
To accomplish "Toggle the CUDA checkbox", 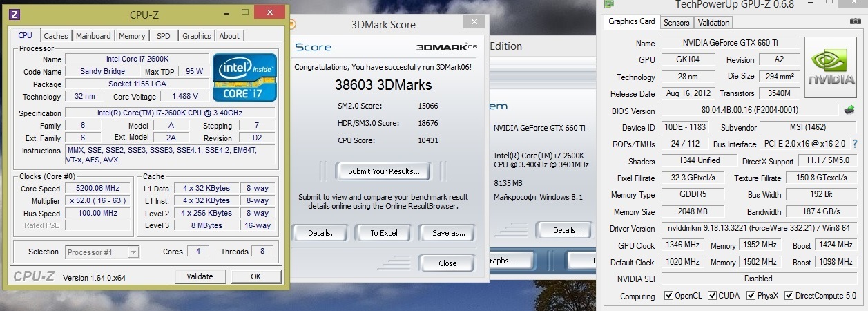I will [713, 296].
